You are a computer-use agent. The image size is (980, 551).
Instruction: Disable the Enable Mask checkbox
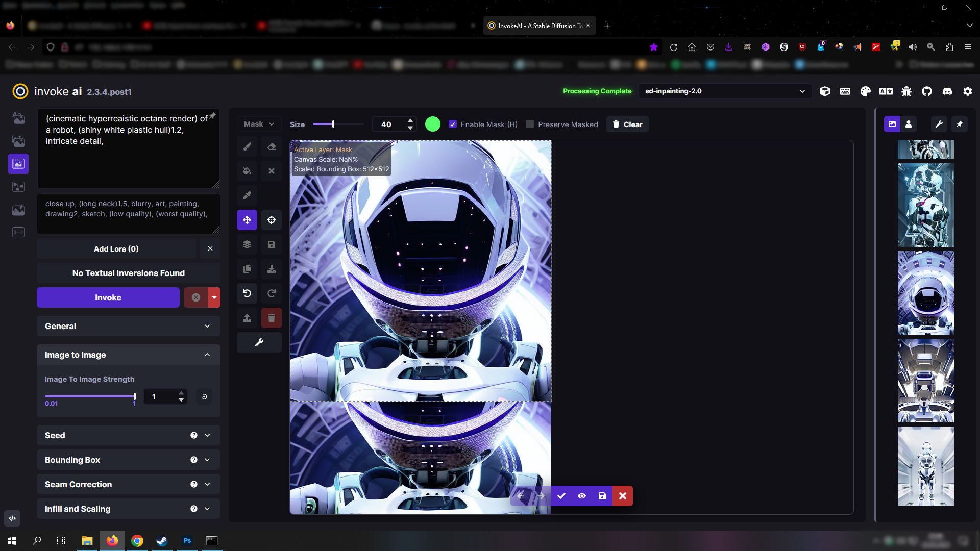tap(453, 124)
